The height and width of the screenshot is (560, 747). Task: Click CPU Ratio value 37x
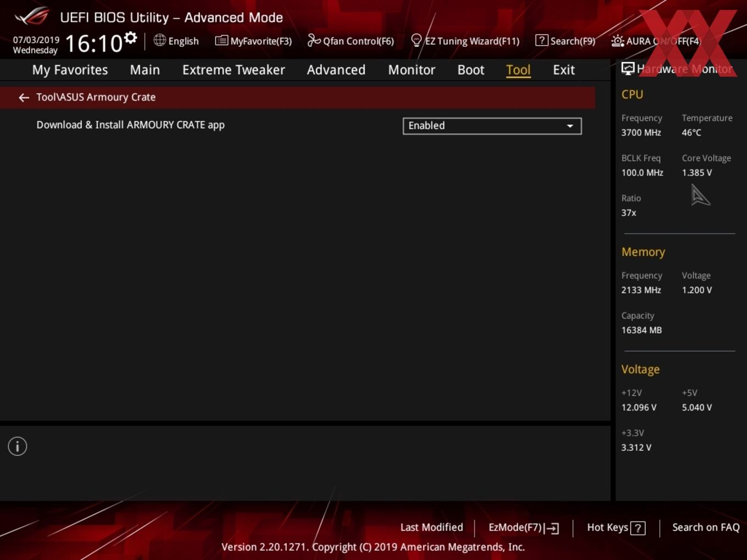point(629,213)
